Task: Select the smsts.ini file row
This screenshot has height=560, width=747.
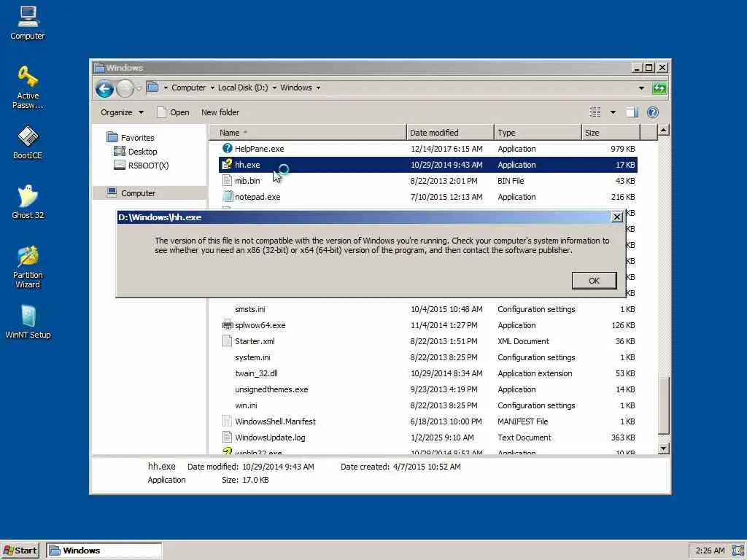Action: point(427,309)
